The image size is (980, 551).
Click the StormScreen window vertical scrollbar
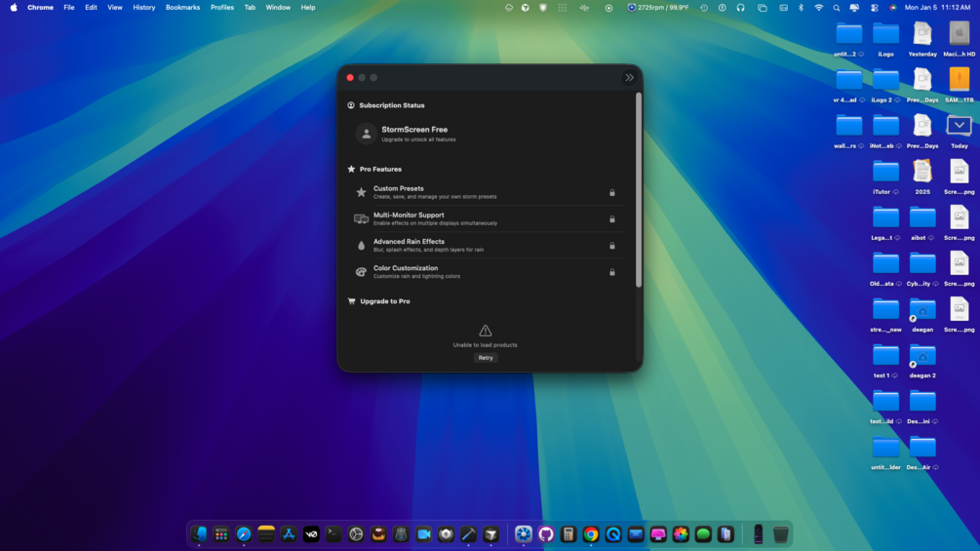pyautogui.click(x=638, y=190)
